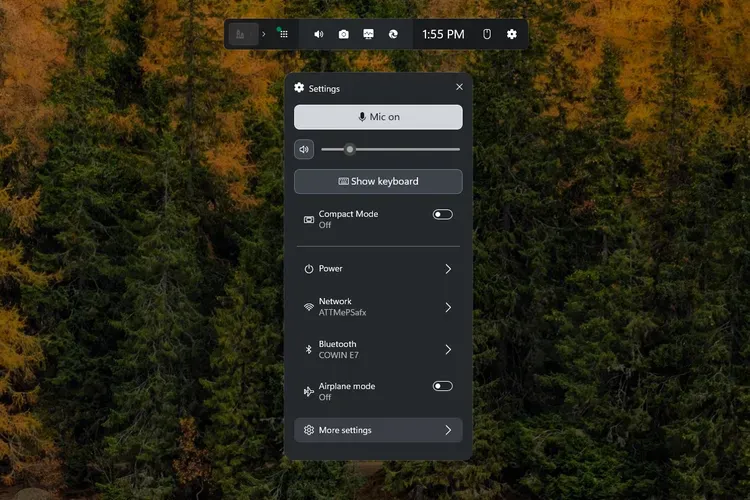Click the 1:55 PM clock
Image resolution: width=750 pixels, height=500 pixels.
pos(443,34)
